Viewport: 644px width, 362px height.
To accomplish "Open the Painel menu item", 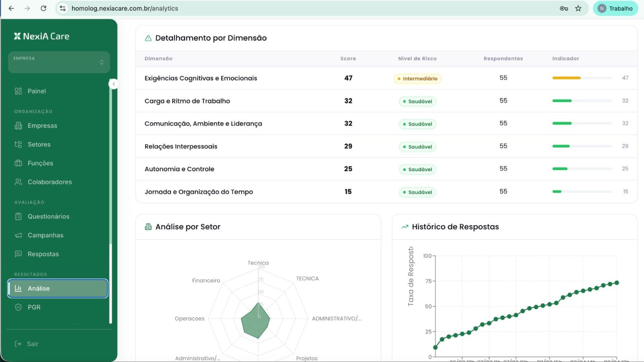I will tap(58, 91).
